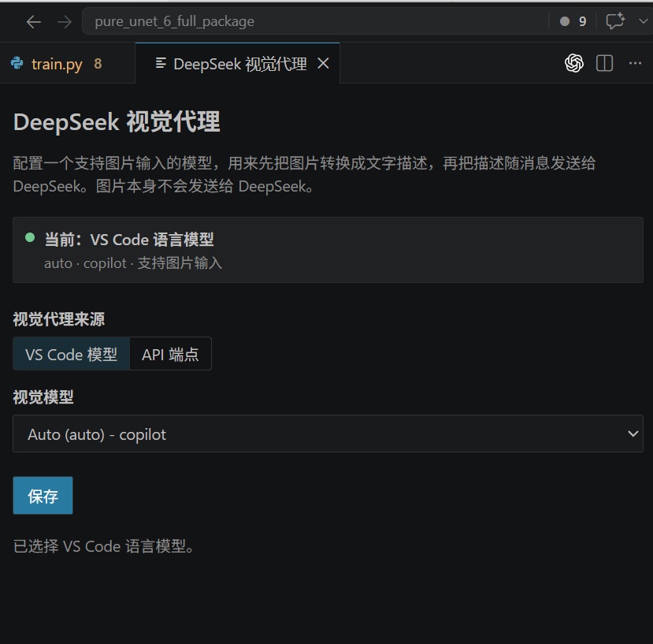
Task: Open the 视觉模型 Auto (auto) - copilot dropdown
Action: (x=328, y=434)
